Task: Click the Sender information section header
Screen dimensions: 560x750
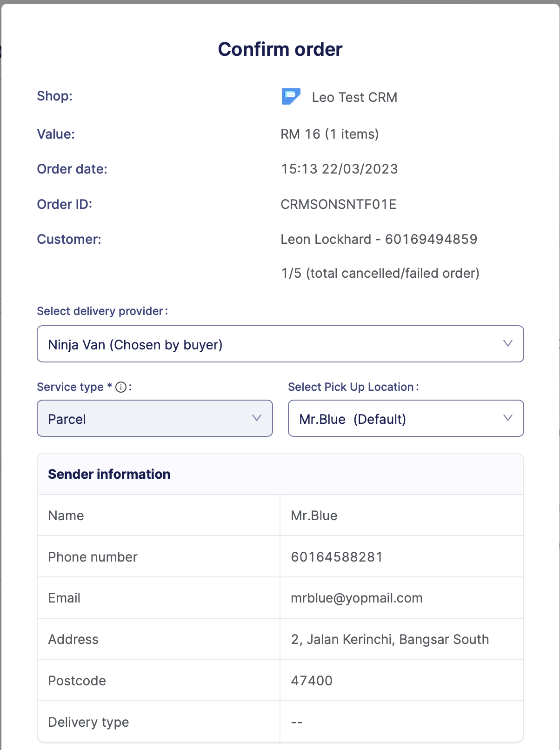Action: [109, 474]
